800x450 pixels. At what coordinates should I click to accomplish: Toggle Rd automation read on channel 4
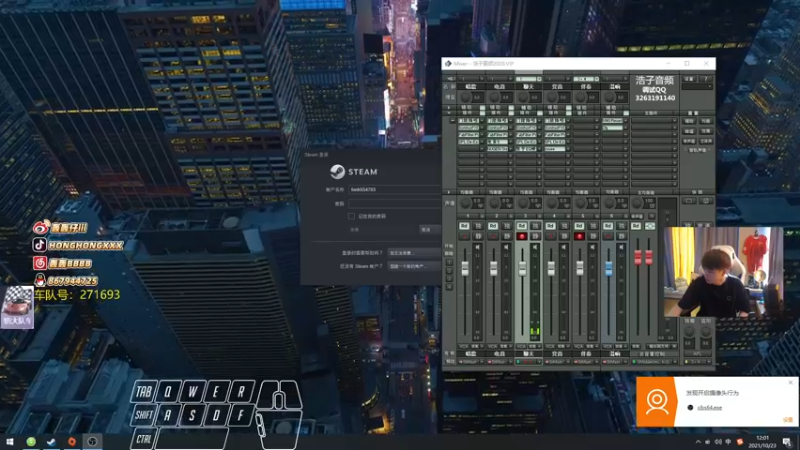click(x=551, y=226)
